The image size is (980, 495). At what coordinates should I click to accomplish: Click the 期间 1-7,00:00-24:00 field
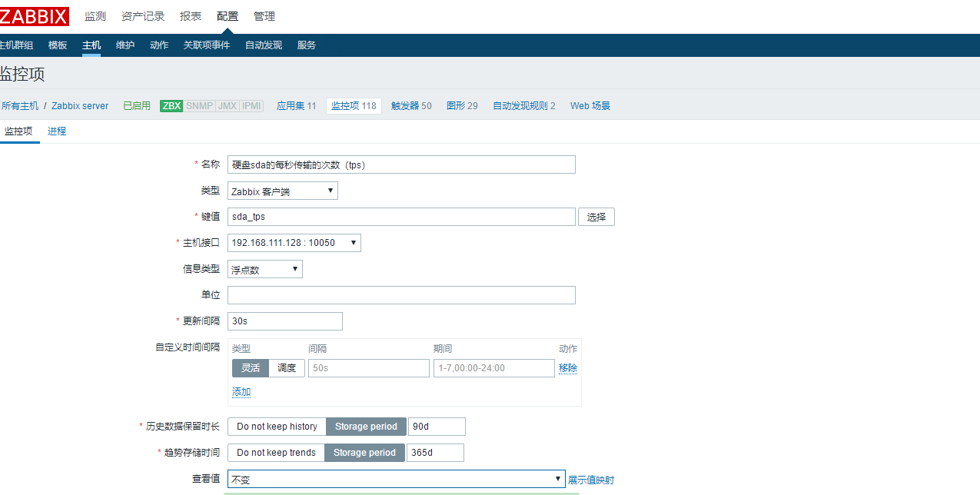[x=494, y=368]
